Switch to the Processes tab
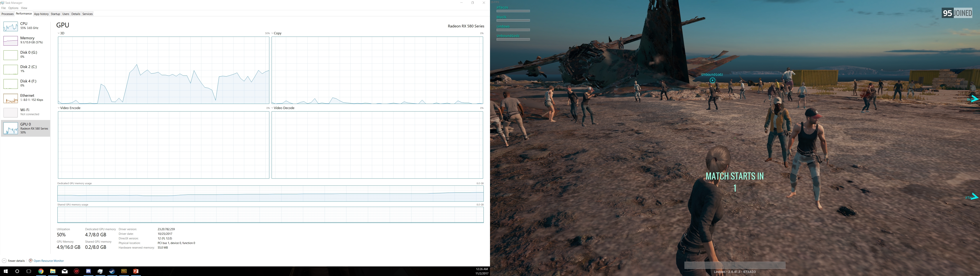The height and width of the screenshot is (276, 980). (x=7, y=14)
